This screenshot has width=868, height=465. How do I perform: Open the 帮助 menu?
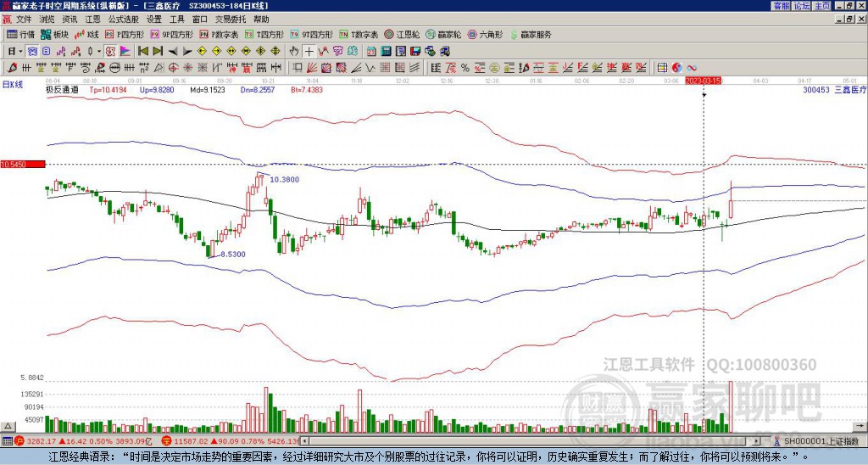261,20
